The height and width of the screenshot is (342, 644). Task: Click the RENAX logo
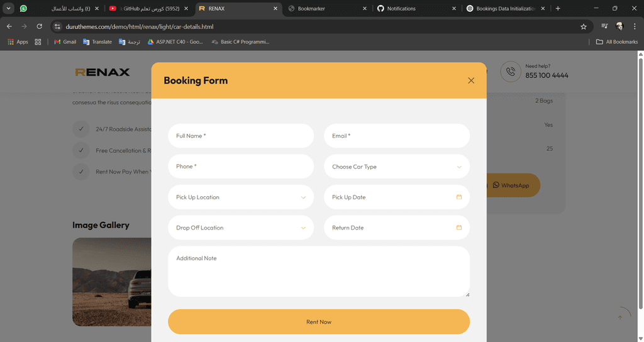(103, 72)
